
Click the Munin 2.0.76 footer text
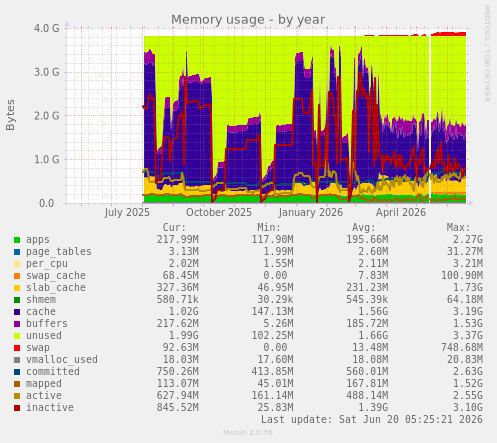click(x=248, y=433)
